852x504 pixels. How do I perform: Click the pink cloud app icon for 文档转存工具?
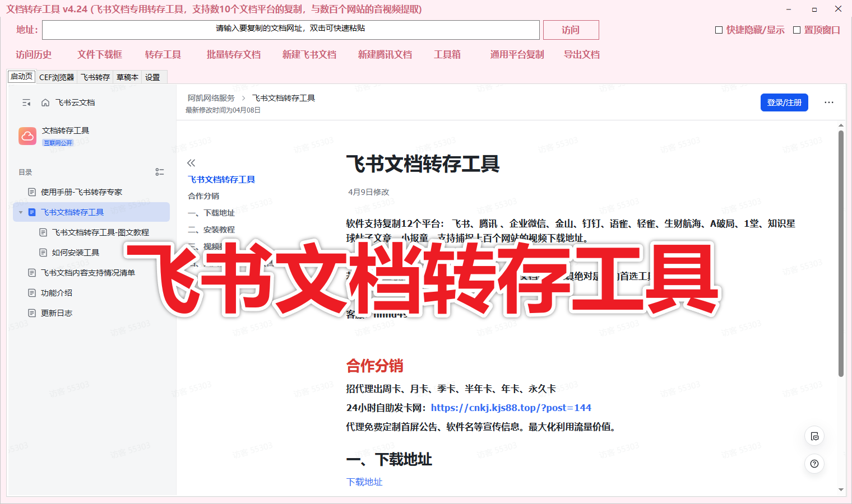click(x=27, y=136)
